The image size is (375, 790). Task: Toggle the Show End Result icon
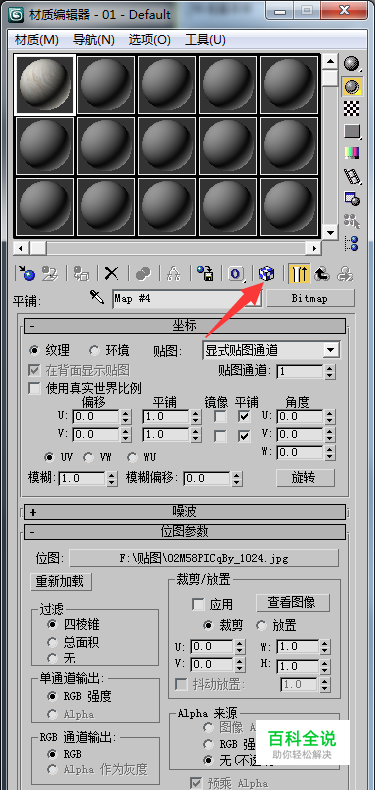299,274
